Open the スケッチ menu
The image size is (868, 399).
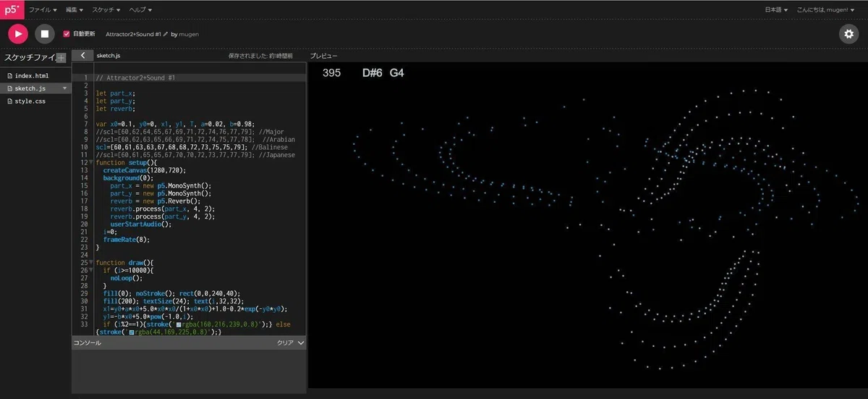pos(106,10)
